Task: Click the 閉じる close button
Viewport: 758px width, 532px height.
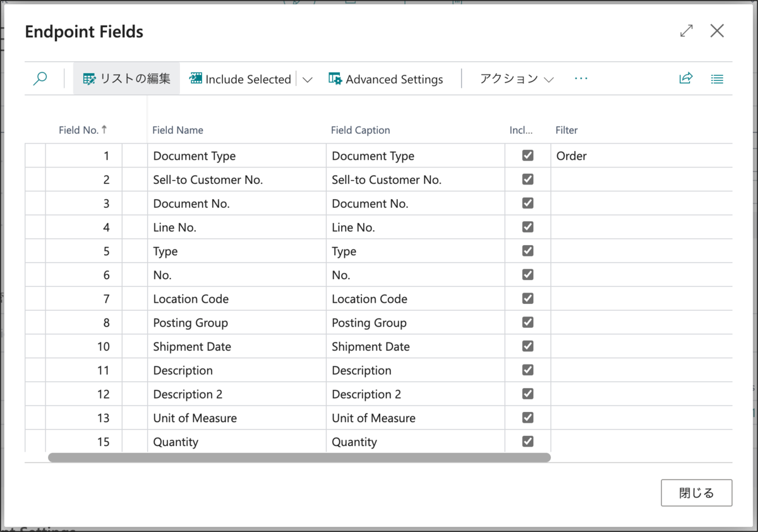Action: point(697,493)
